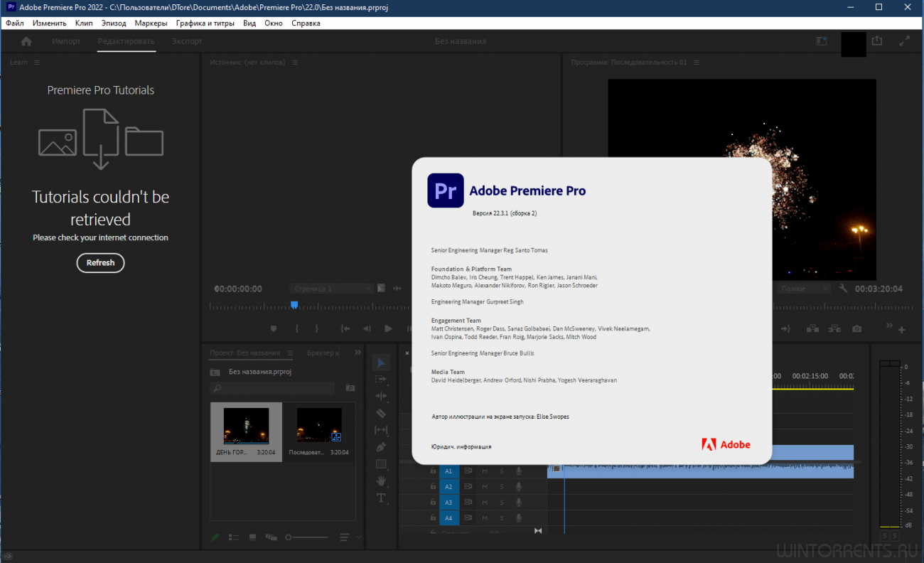924x563 pixels.
Task: Solo track A4
Action: pyautogui.click(x=501, y=518)
